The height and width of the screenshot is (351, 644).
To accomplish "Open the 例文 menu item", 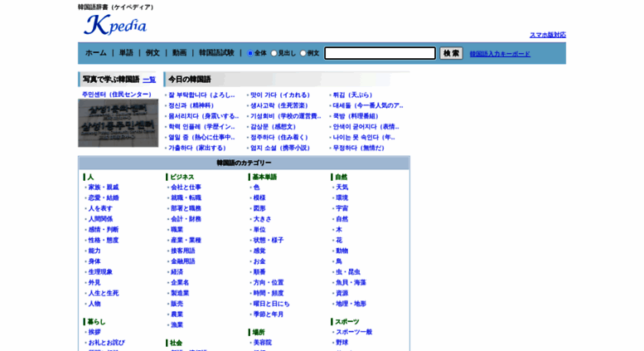I will pyautogui.click(x=153, y=53).
